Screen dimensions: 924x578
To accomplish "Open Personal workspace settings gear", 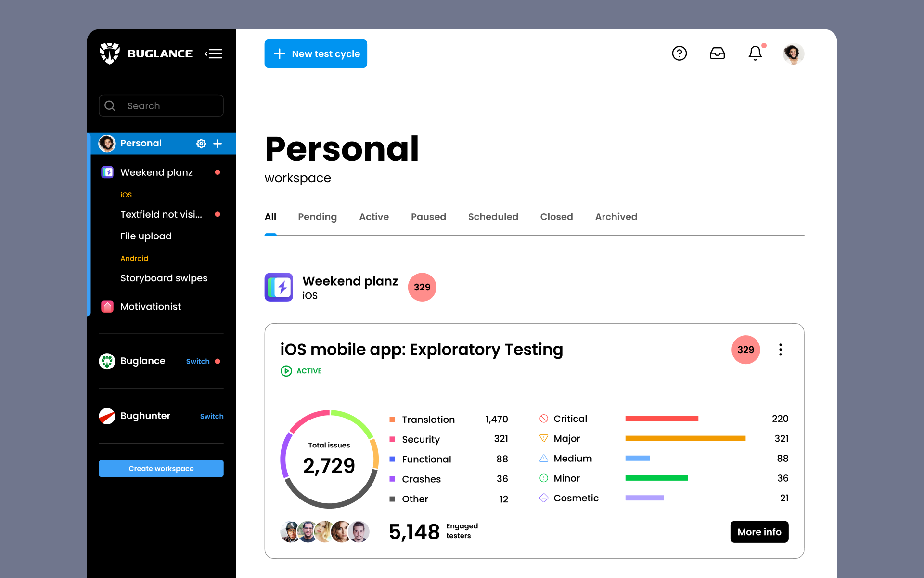I will tap(201, 144).
